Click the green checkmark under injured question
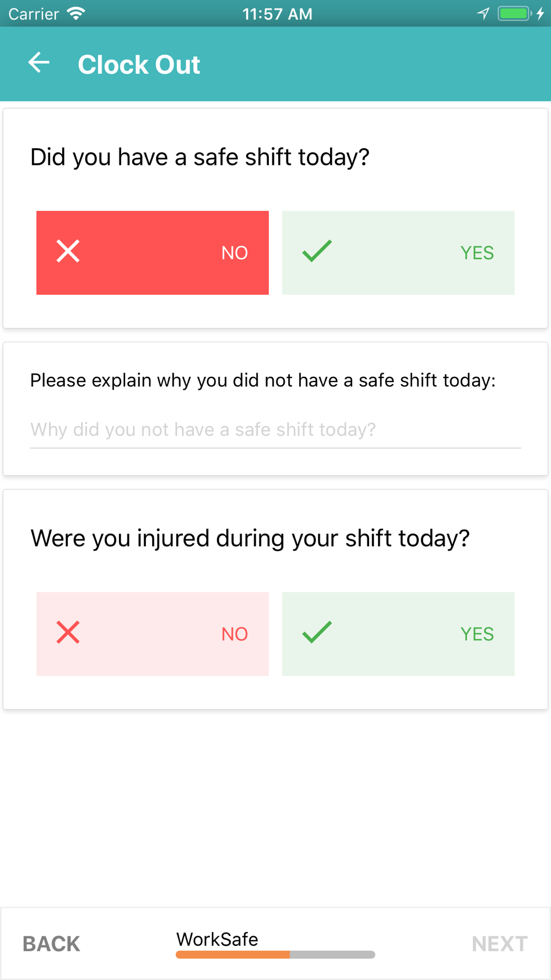 pyautogui.click(x=317, y=633)
